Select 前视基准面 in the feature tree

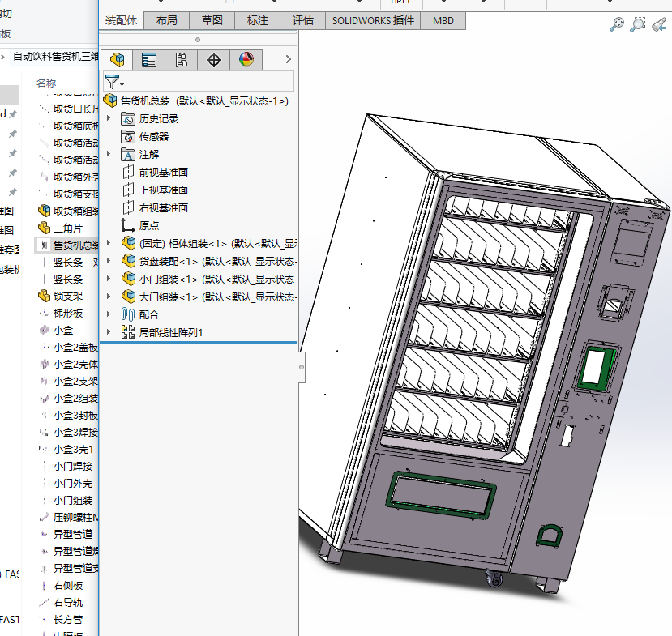(163, 172)
